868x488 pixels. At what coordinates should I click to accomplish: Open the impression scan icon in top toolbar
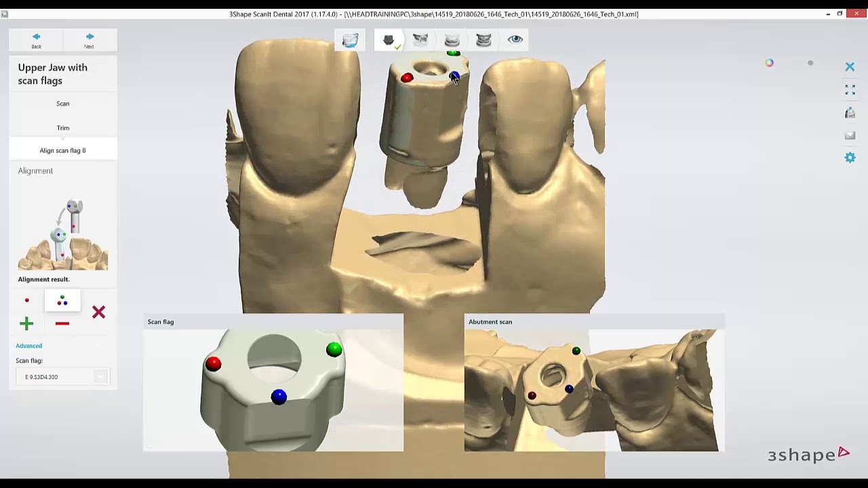[350, 40]
